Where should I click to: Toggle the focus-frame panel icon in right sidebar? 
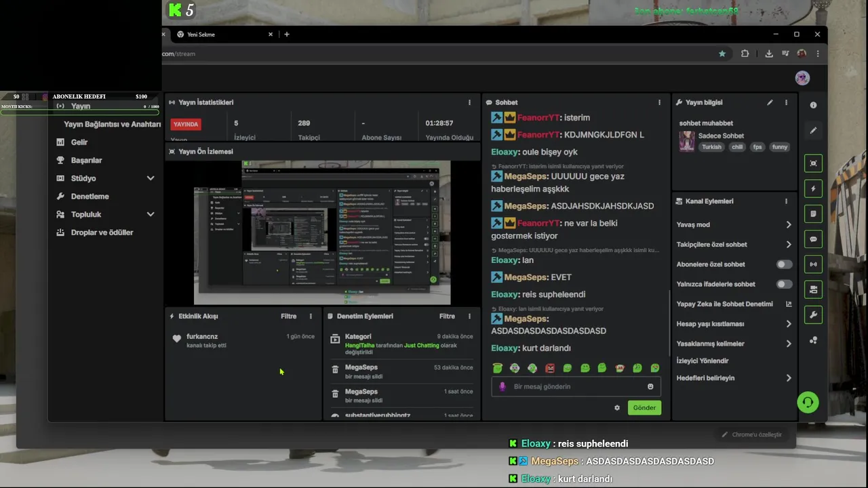coord(813,163)
